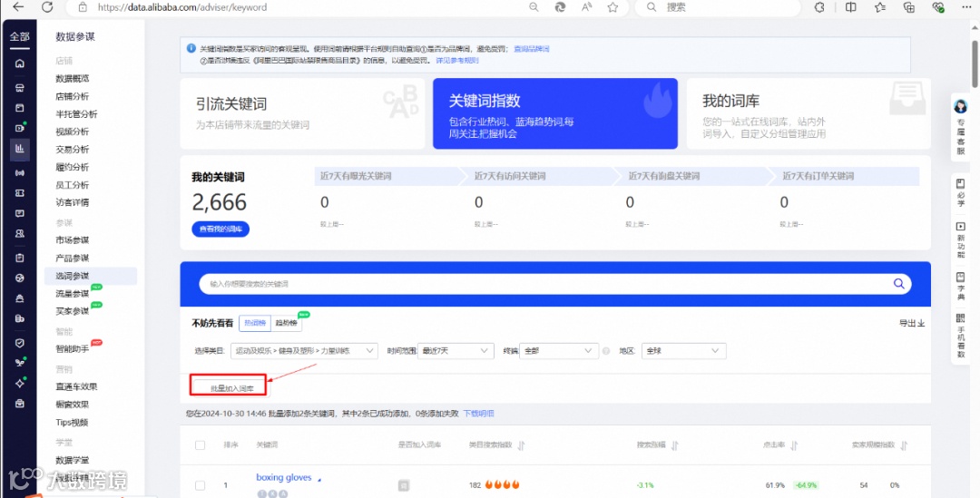Open 终端 全部 dropdown
This screenshot has width=980, height=498.
560,351
